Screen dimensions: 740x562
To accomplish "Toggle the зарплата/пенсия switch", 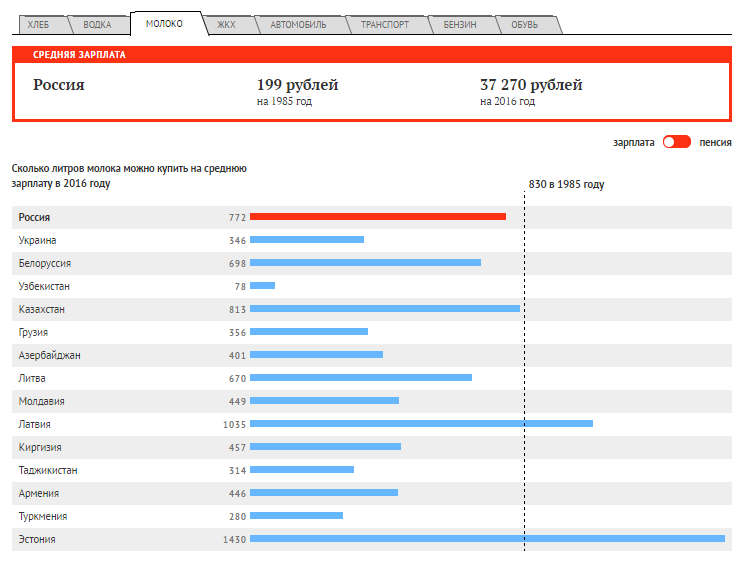I will point(676,142).
